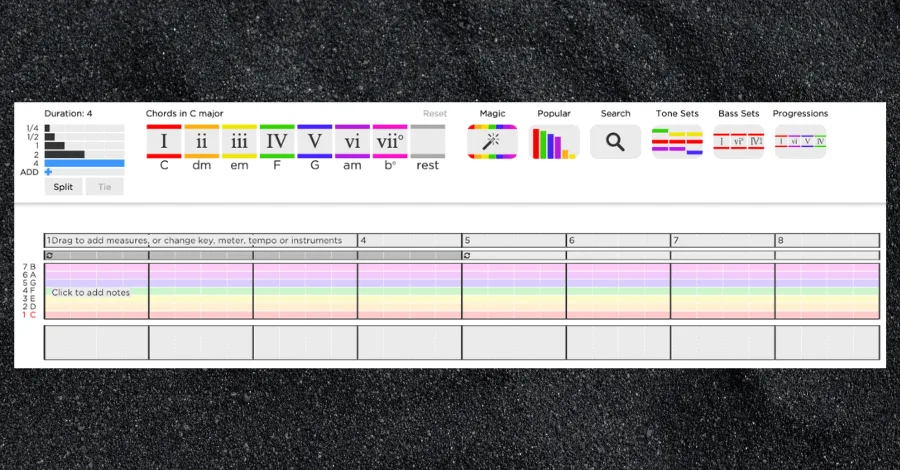
Task: Select measure 6 in the ruler
Action: coord(619,240)
